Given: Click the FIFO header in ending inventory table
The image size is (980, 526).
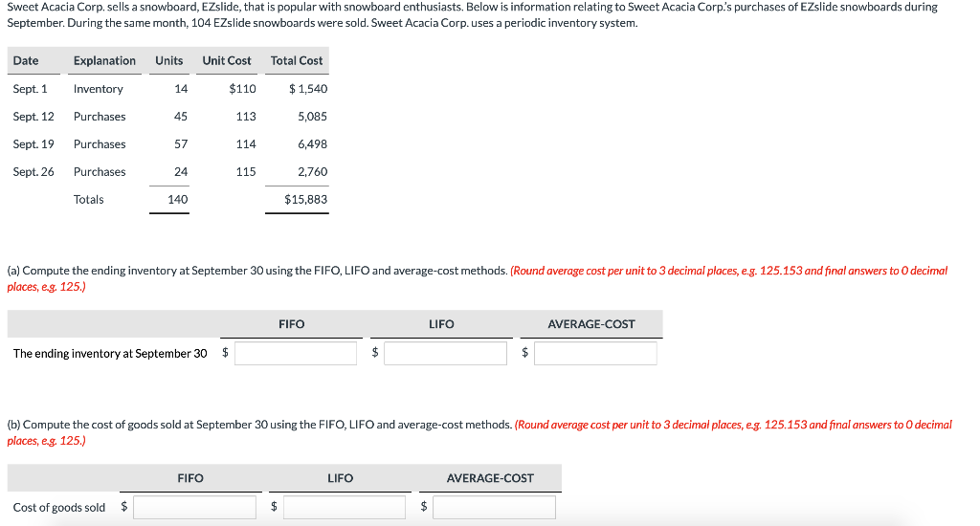Looking at the screenshot, I should [291, 324].
